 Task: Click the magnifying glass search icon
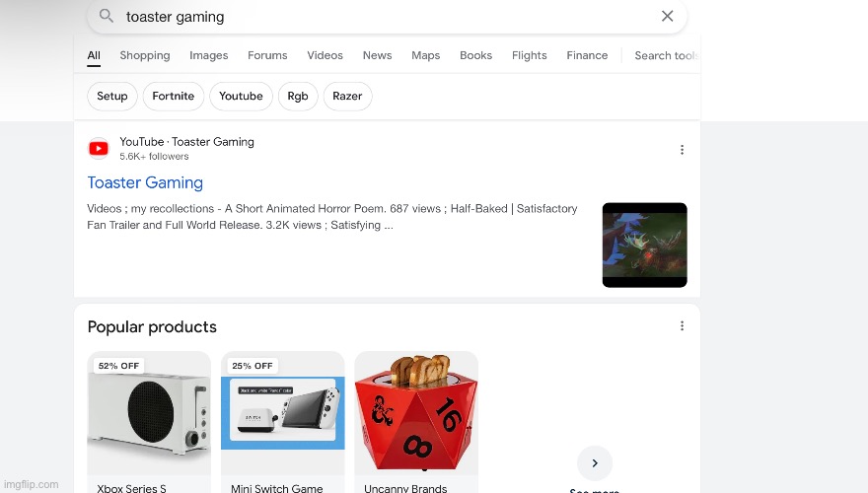tap(107, 16)
